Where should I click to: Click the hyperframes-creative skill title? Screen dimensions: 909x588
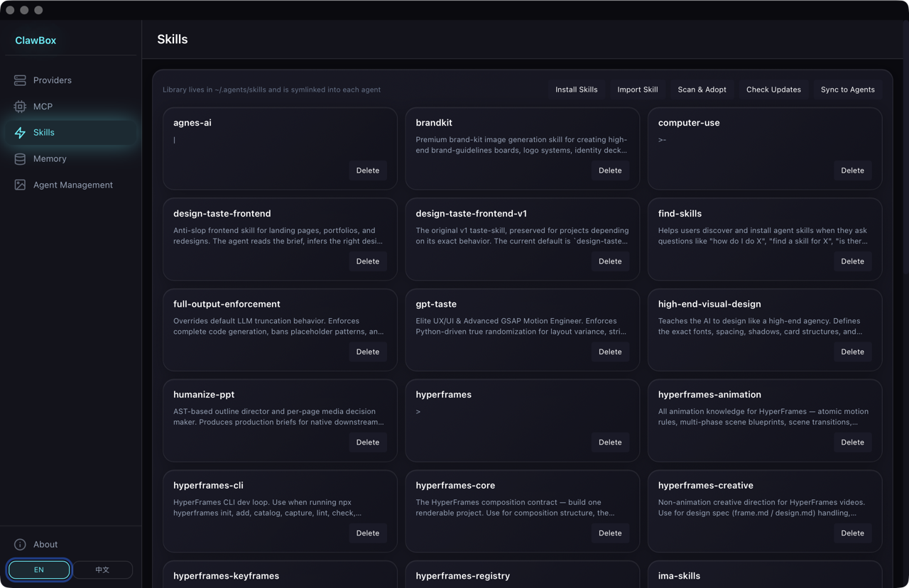click(x=706, y=486)
